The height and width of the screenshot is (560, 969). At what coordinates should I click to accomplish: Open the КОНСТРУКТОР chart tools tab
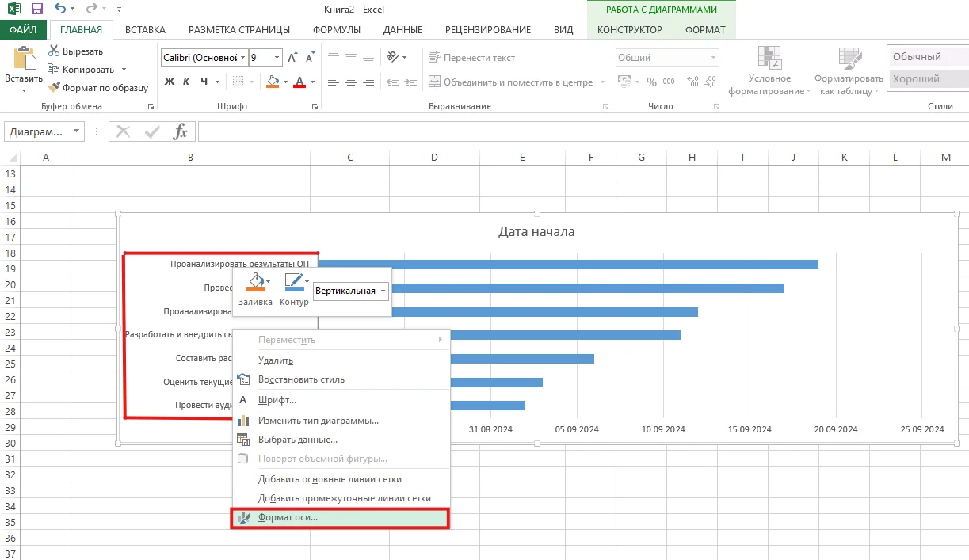629,29
